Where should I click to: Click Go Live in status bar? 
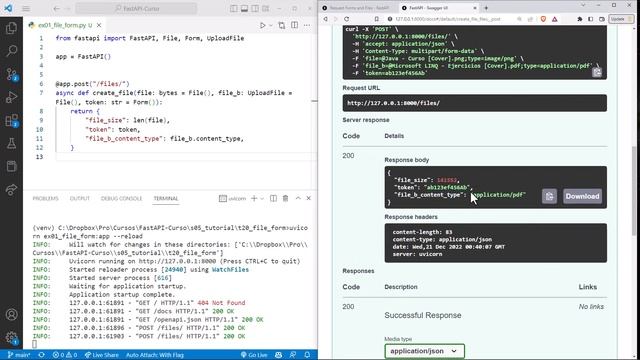(253, 355)
